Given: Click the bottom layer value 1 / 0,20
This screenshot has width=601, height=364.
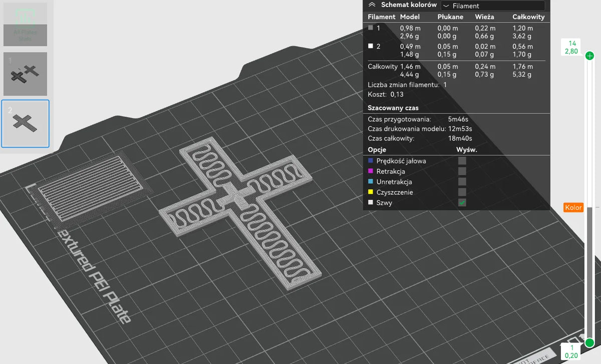Looking at the screenshot, I should coord(571,351).
